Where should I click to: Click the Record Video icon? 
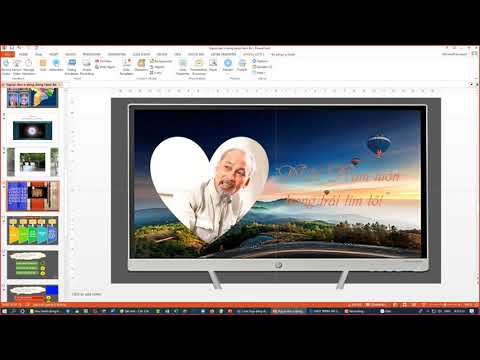[17, 66]
